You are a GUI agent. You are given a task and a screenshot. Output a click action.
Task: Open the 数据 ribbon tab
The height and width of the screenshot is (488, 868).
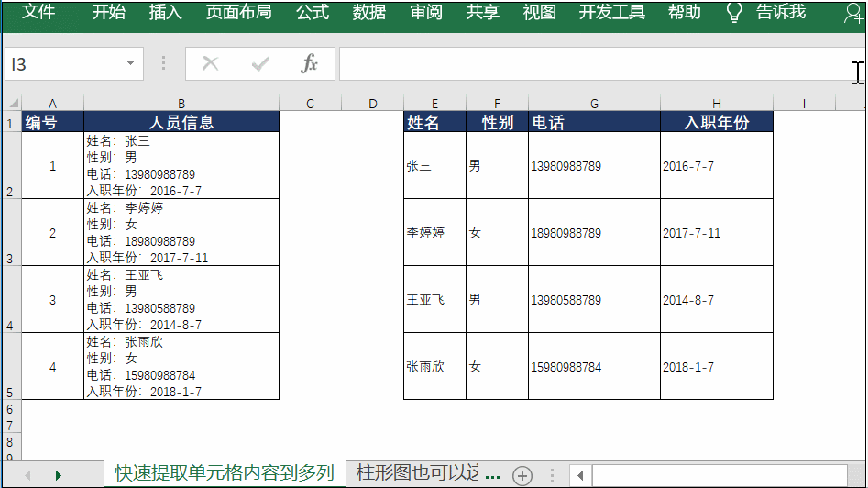[369, 12]
